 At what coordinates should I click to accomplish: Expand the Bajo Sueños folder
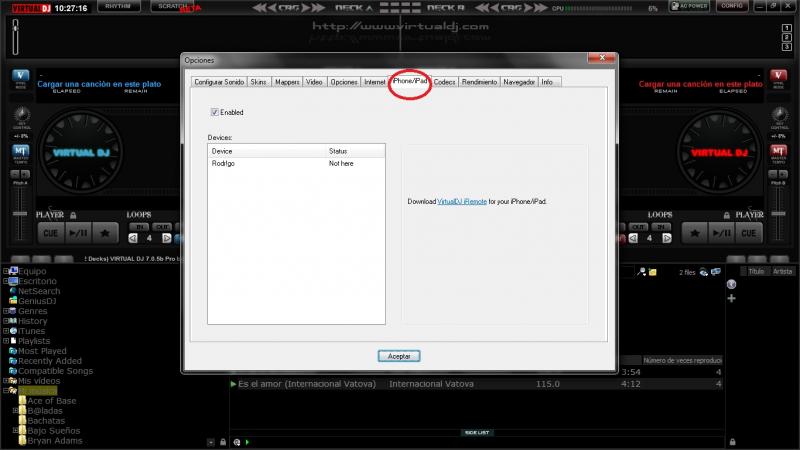15,431
